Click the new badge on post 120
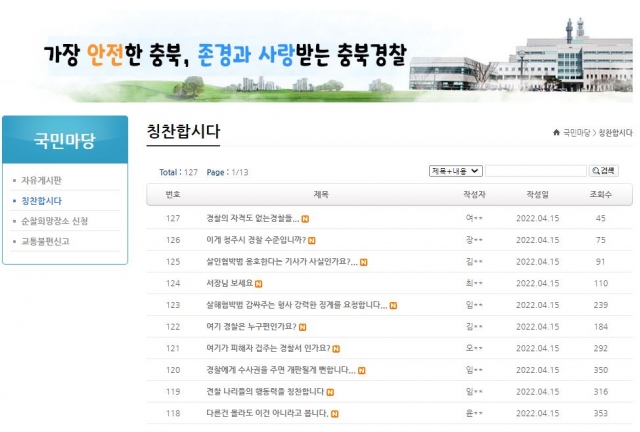This screenshot has height=432, width=640. tap(362, 371)
